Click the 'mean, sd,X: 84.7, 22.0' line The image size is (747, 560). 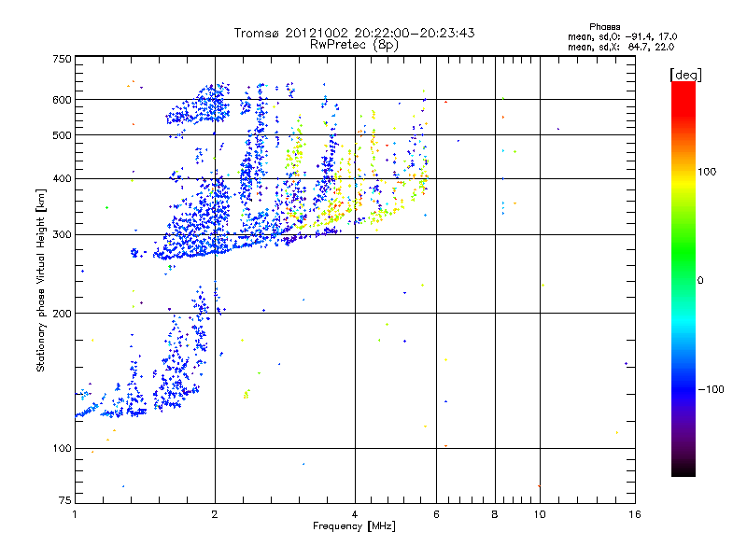pos(621,47)
